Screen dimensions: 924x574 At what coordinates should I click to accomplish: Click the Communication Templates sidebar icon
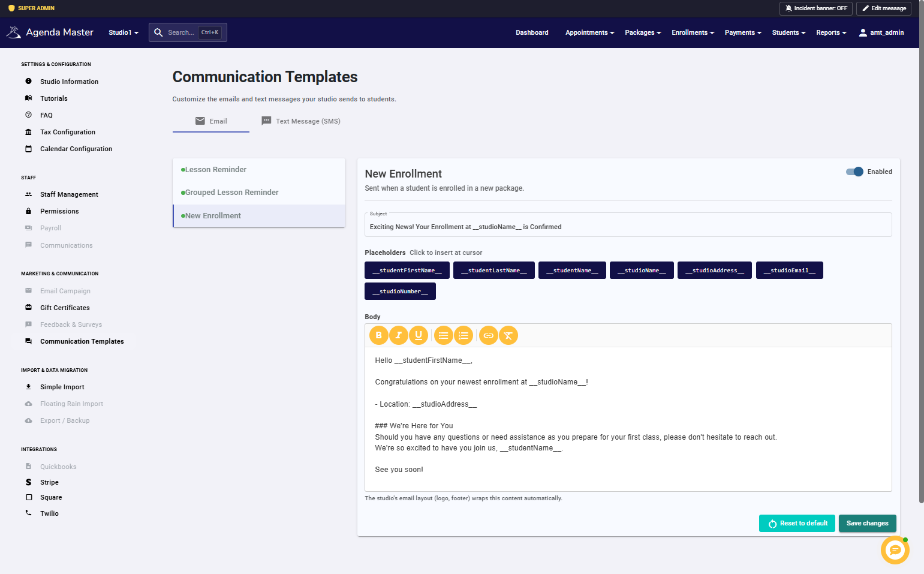point(28,341)
